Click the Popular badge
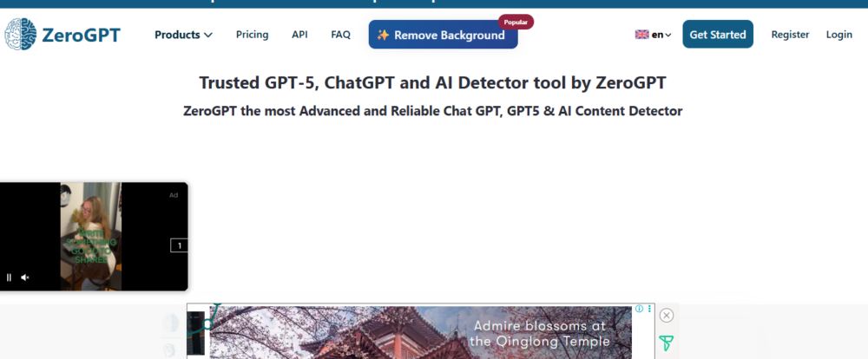This screenshot has width=868, height=359. click(516, 23)
